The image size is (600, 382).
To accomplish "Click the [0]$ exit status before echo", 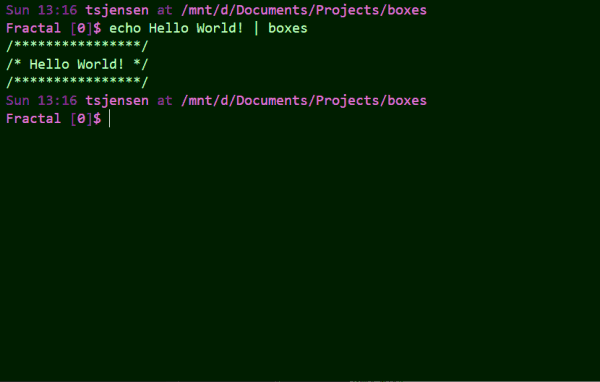I will [x=86, y=28].
